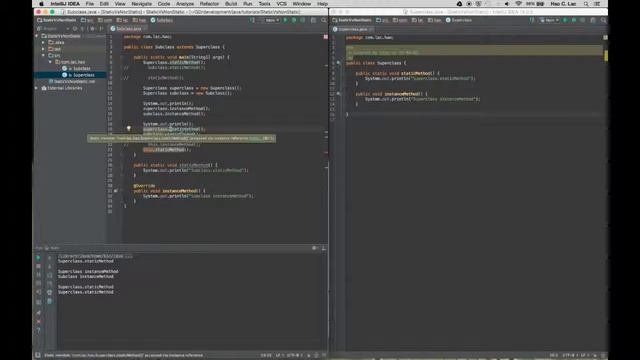Select Subclass in the project tree
This screenshot has height=360, width=640.
pyautogui.click(x=76, y=69)
